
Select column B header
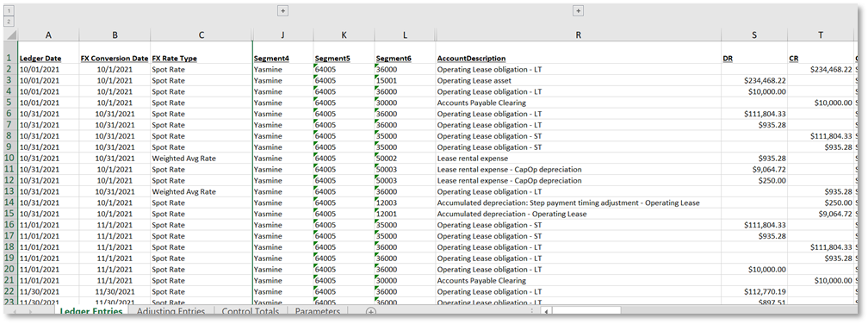click(x=115, y=34)
